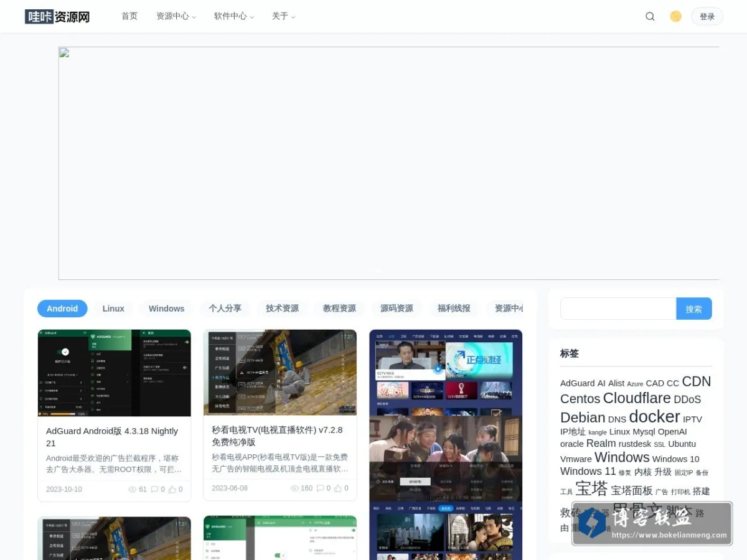Open the kangle tag

(598, 432)
